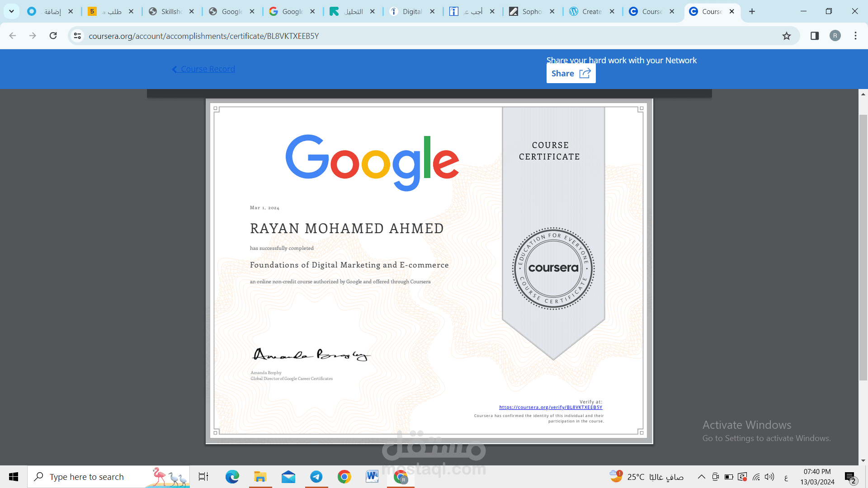This screenshot has height=488, width=868.
Task: Open Telegram from the taskbar
Action: click(x=316, y=477)
